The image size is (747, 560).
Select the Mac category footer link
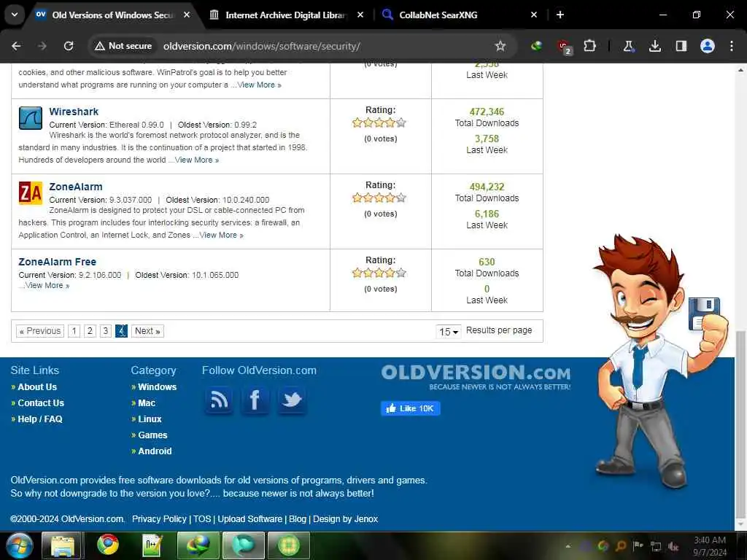147,402
